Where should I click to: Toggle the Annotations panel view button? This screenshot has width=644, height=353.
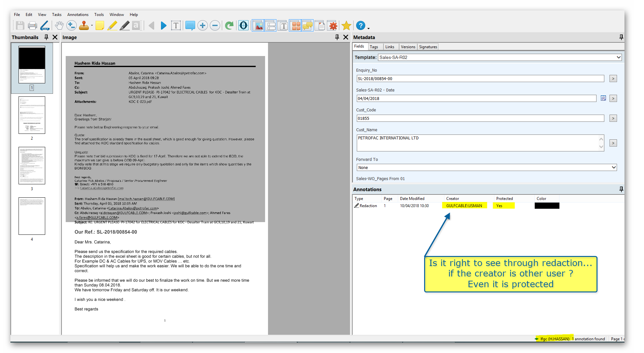coord(307,25)
